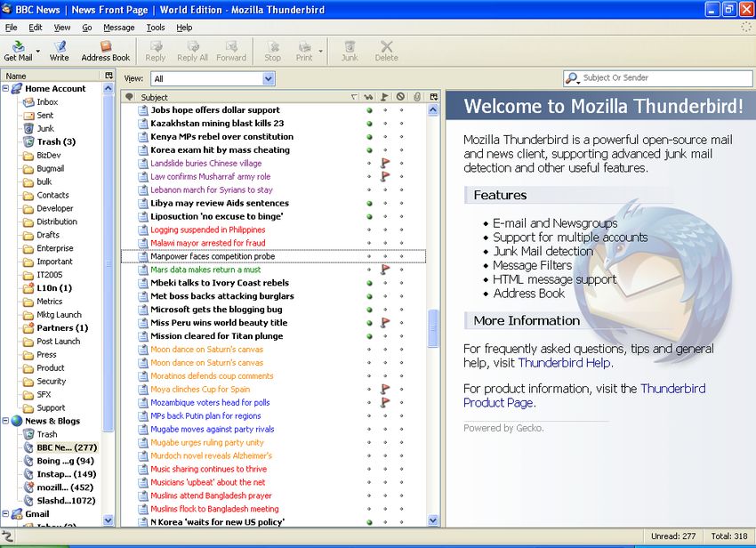Click the Name header in folder pane
This screenshot has width=756, height=548.
point(52,76)
